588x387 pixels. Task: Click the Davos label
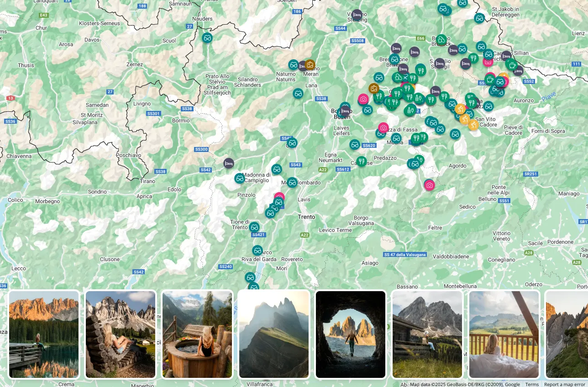tap(92, 40)
